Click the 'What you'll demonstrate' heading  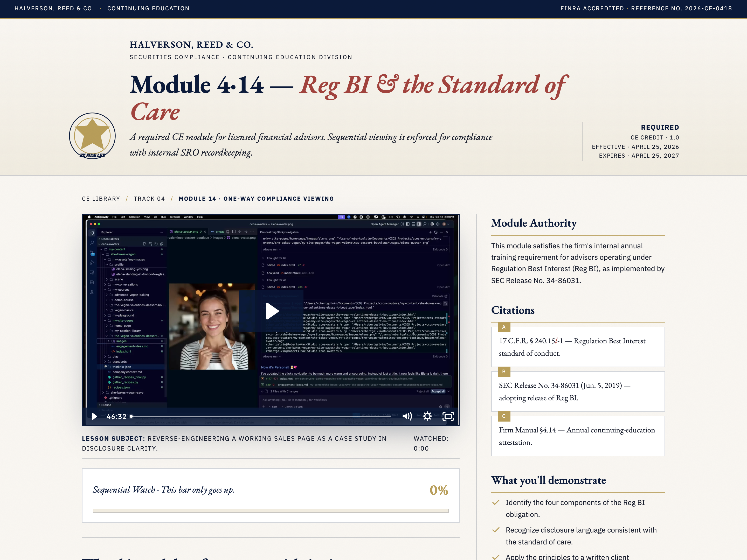click(548, 480)
